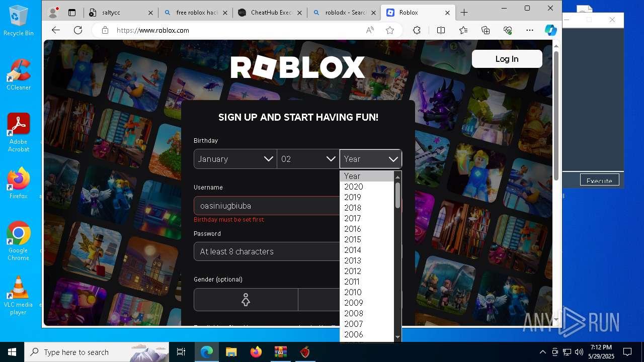The width and height of the screenshot is (644, 362).
Task: Open Collections icon
Action: (x=486, y=30)
